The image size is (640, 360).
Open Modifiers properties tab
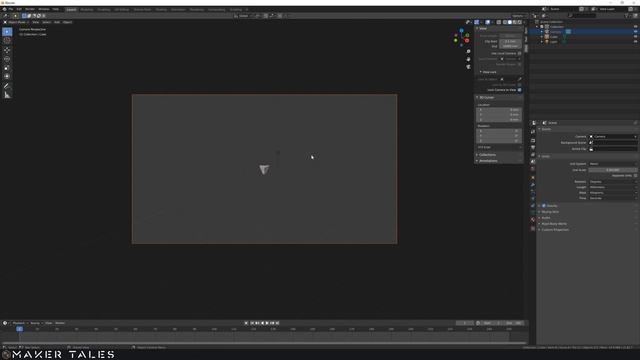[533, 185]
